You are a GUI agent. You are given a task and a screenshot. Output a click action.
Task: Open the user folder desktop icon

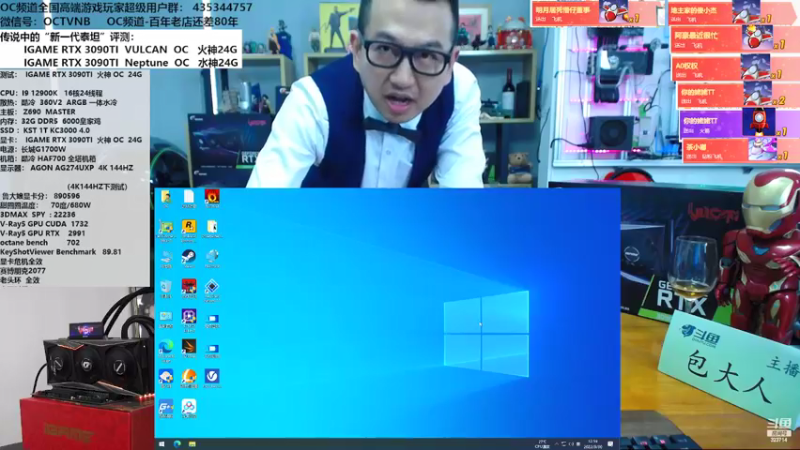coord(166,198)
